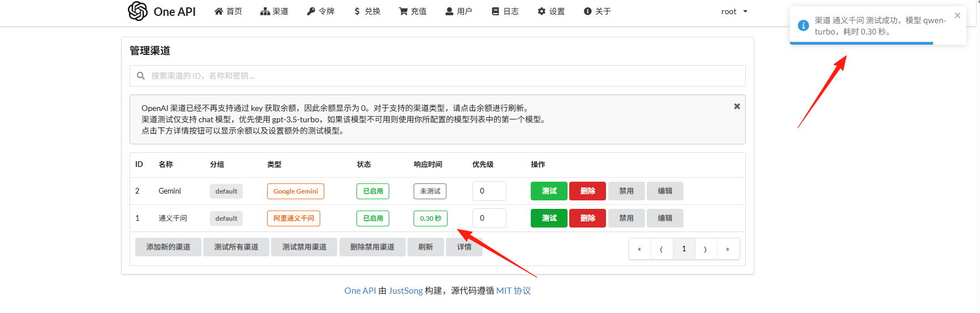Open the JustSong footer link
Screen dimensions: 980x313
406,291
